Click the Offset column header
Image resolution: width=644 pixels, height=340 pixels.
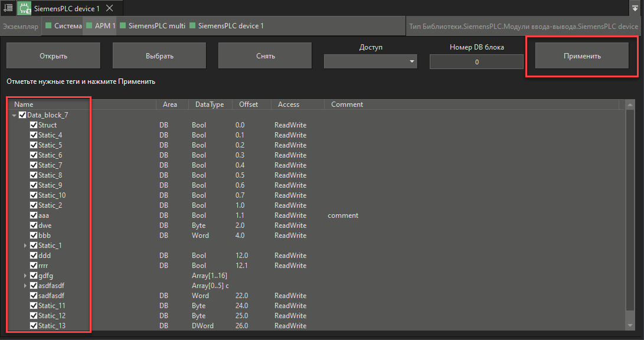(251, 104)
